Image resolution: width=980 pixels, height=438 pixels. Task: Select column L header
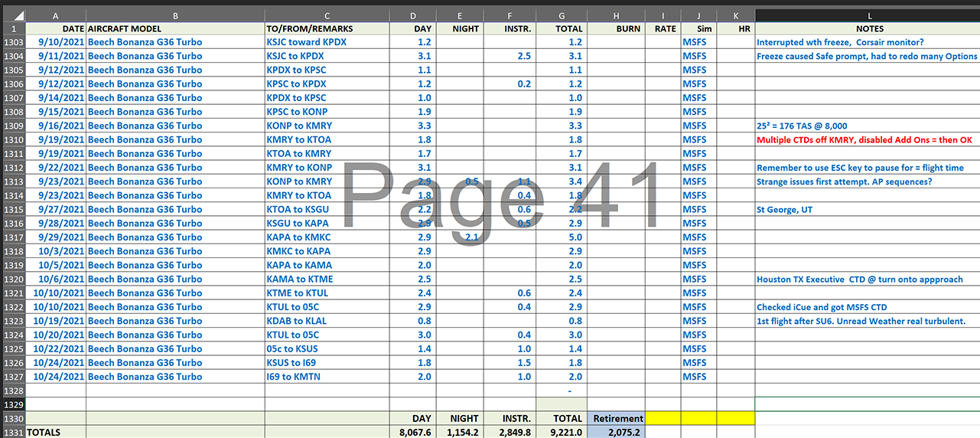point(868,15)
